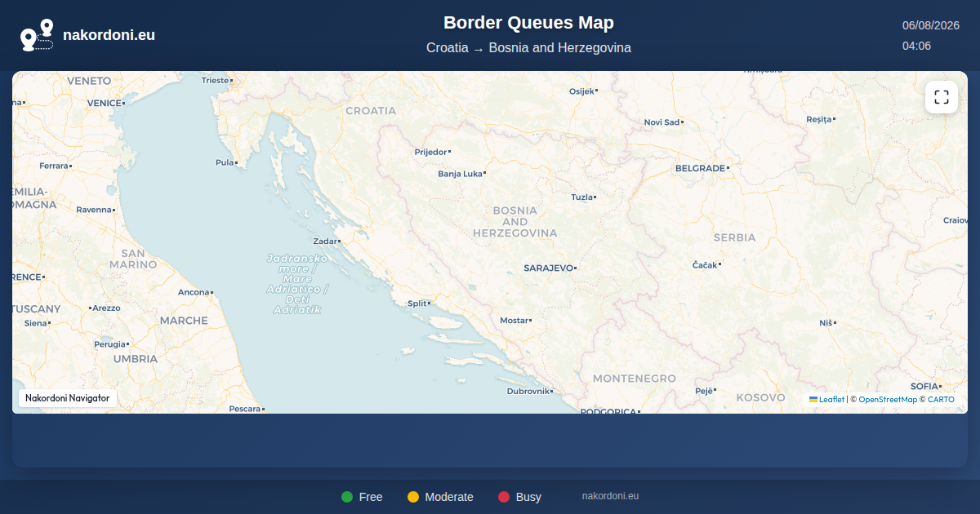Click the CROATIA country label
The image size is (980, 514).
click(x=371, y=111)
